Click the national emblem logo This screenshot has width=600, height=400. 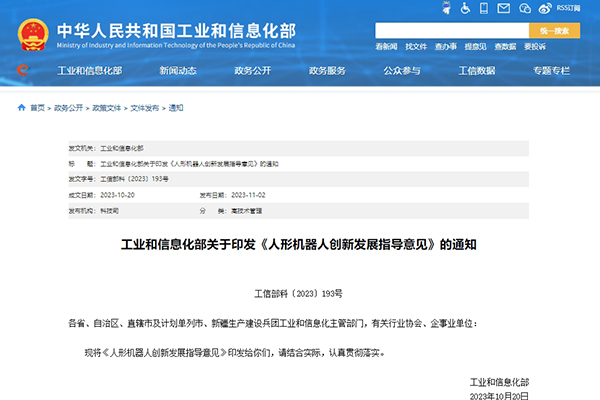tap(39, 32)
